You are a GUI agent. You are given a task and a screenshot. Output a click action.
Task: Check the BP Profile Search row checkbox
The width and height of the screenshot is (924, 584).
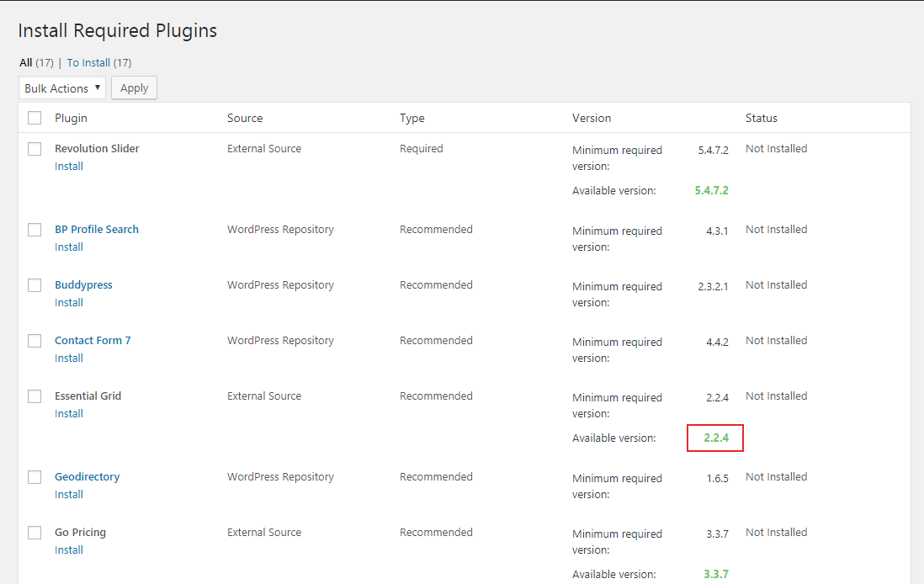(35, 229)
